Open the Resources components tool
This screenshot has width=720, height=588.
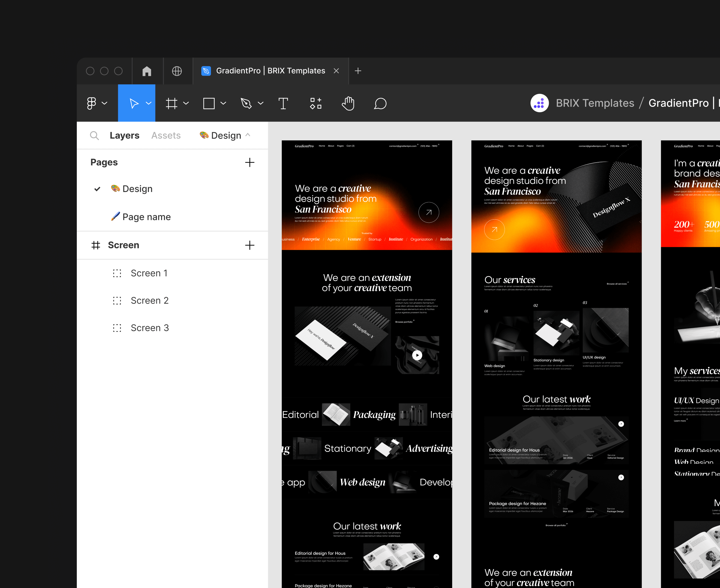click(x=315, y=103)
